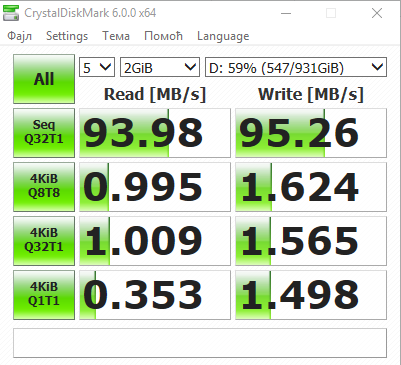Click the CrystalDiskMark app icon in title bar

pos(11,13)
